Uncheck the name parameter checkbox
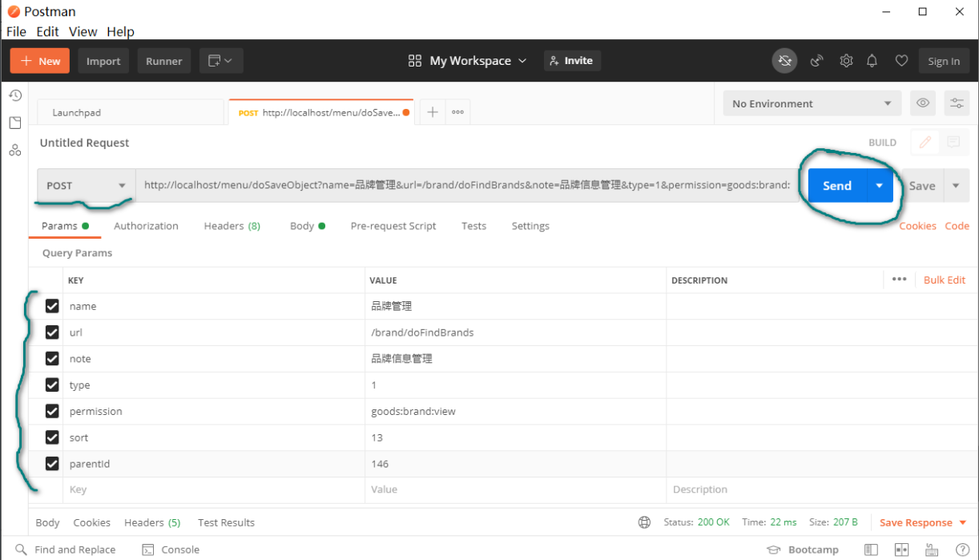 tap(52, 306)
